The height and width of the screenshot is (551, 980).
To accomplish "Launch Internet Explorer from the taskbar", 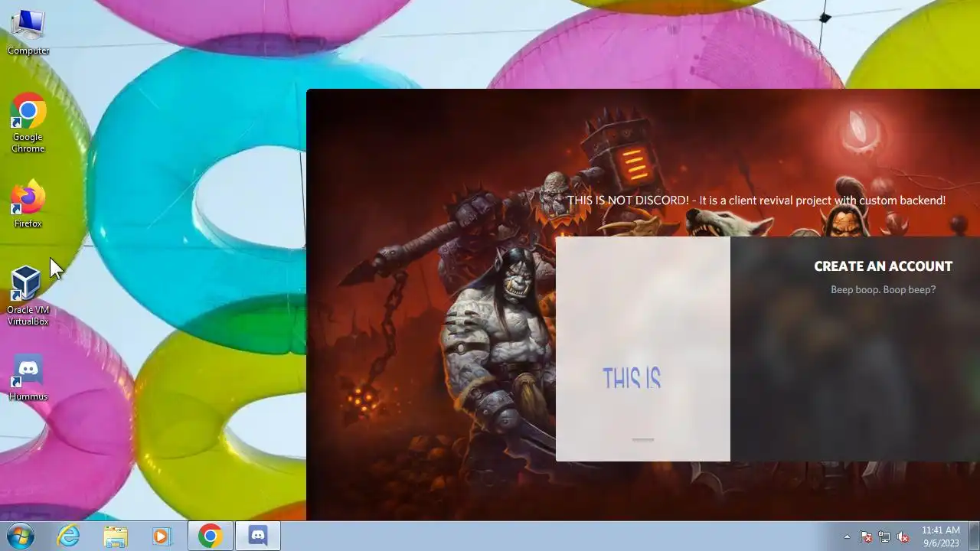I will click(x=69, y=536).
